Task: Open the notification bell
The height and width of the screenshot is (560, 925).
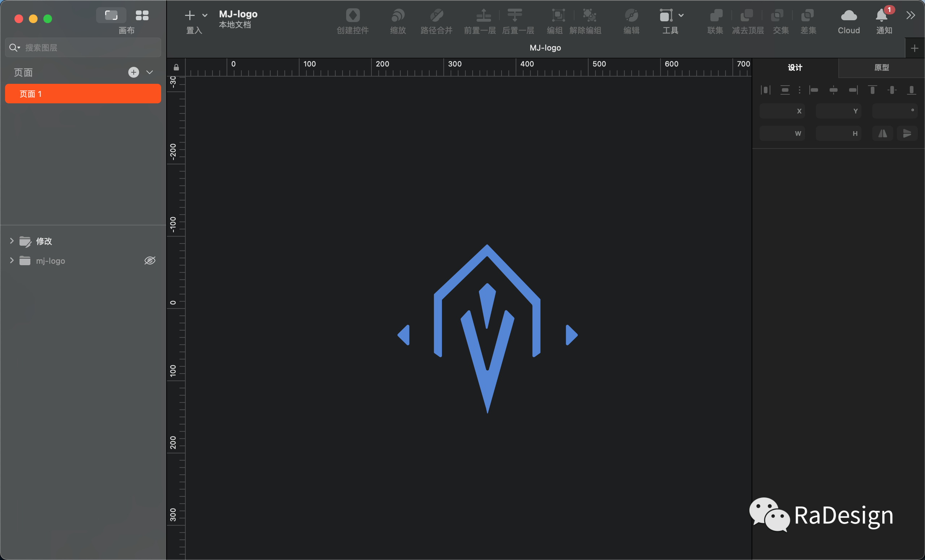Action: (881, 16)
